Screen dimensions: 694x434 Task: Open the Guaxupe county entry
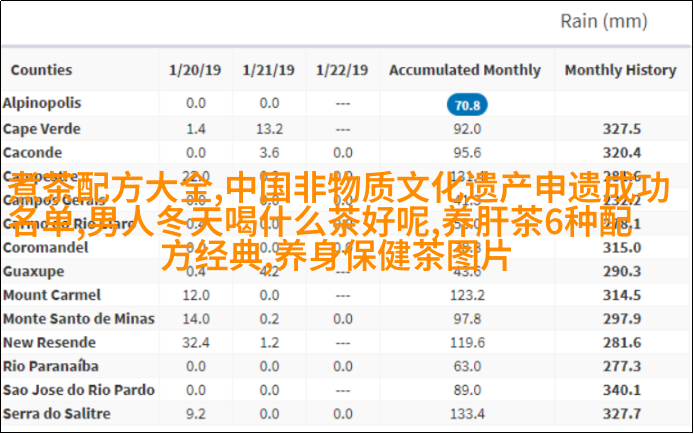click(x=33, y=271)
